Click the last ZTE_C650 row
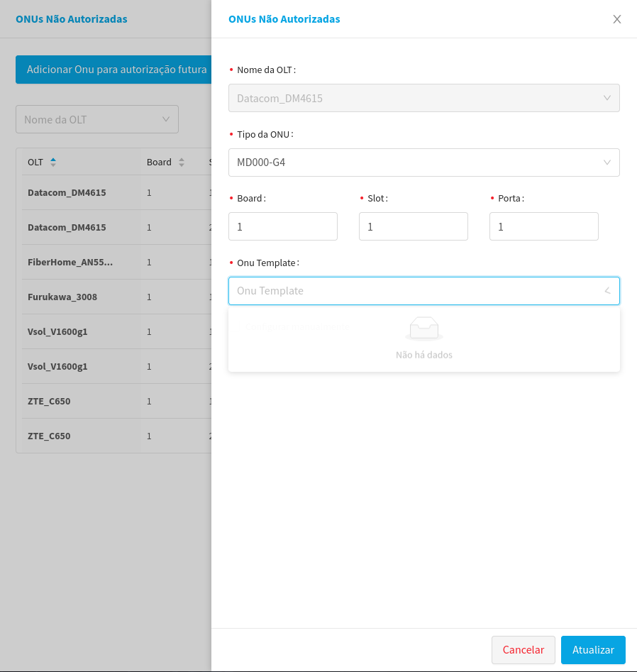This screenshot has height=672, width=637. point(49,436)
